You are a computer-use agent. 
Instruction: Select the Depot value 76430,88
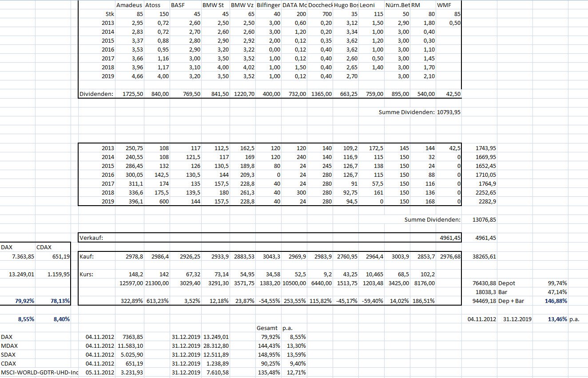(485, 283)
